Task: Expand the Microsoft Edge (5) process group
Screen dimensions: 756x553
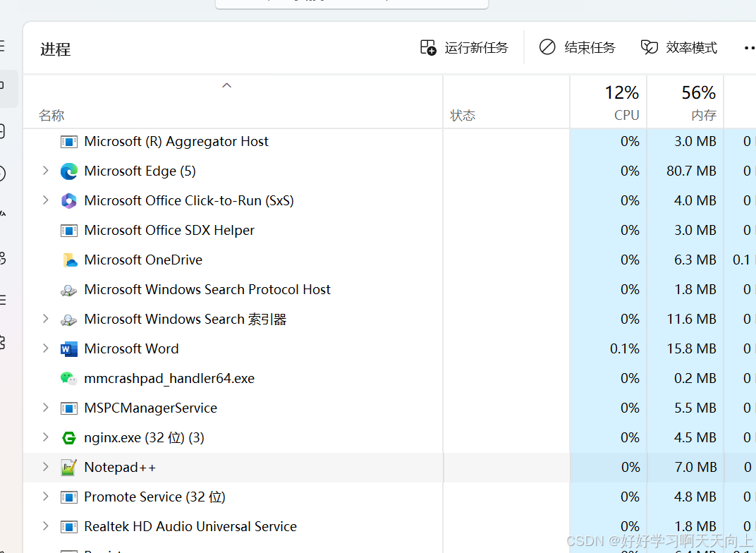Action: (45, 171)
